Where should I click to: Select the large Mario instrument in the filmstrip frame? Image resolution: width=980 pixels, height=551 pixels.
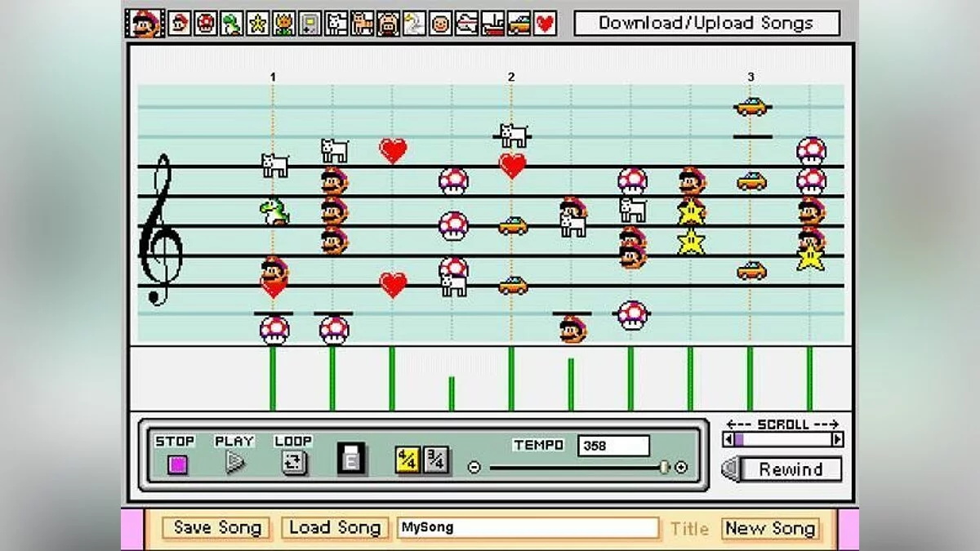pos(146,24)
